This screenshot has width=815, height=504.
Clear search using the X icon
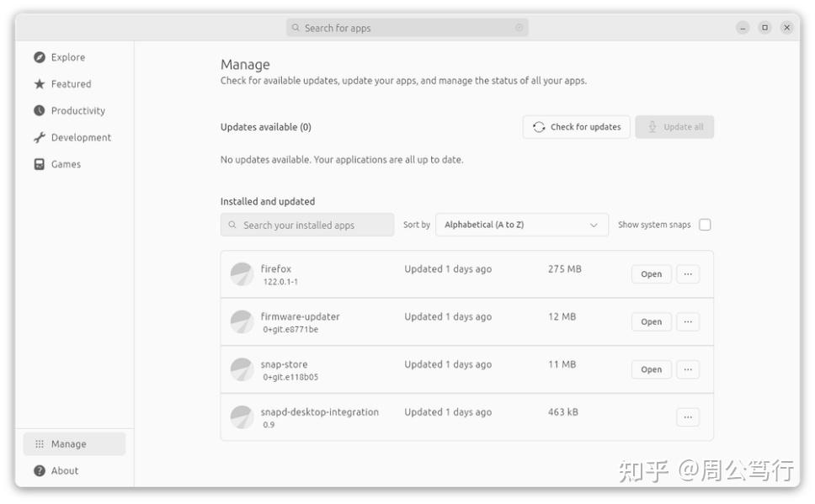tap(519, 28)
